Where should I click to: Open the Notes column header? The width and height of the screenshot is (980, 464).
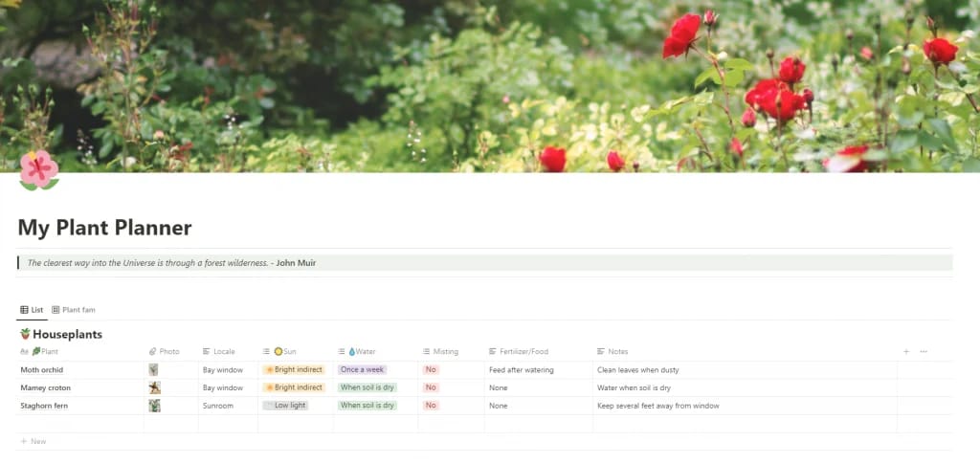612,352
